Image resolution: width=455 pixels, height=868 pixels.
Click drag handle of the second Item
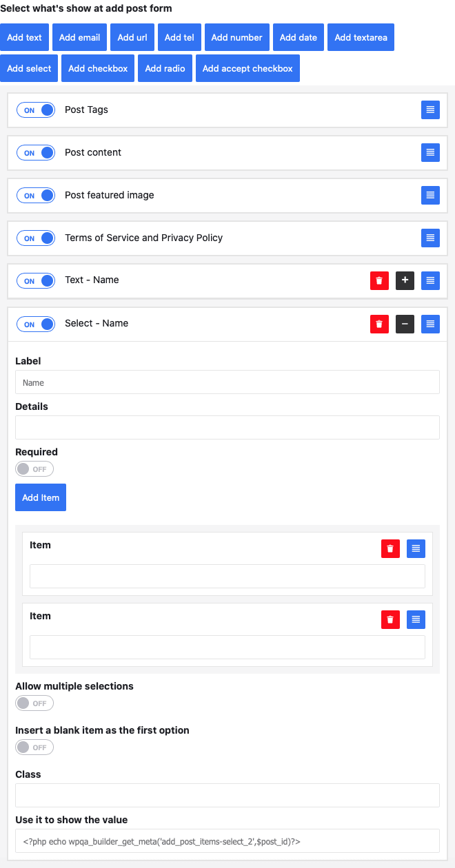coord(416,619)
